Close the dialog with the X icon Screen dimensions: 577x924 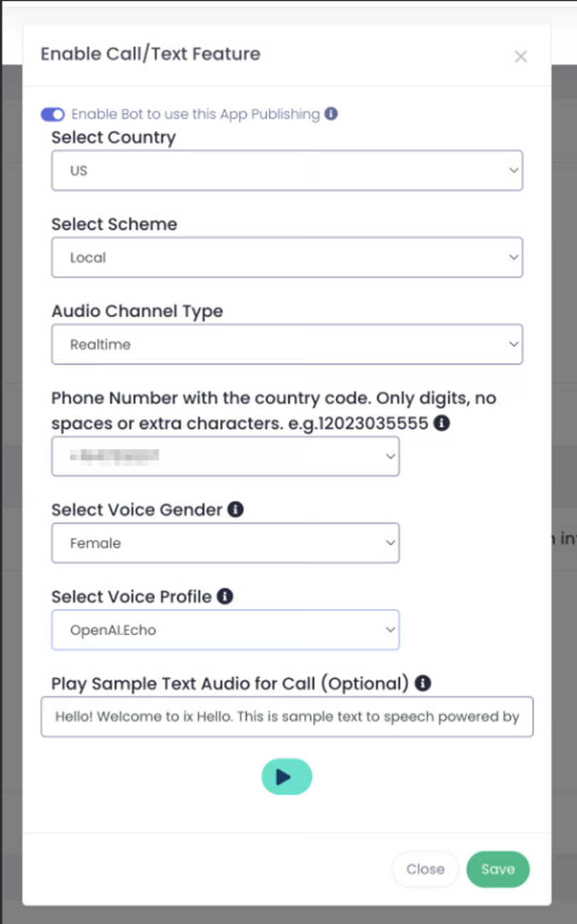pyautogui.click(x=521, y=56)
